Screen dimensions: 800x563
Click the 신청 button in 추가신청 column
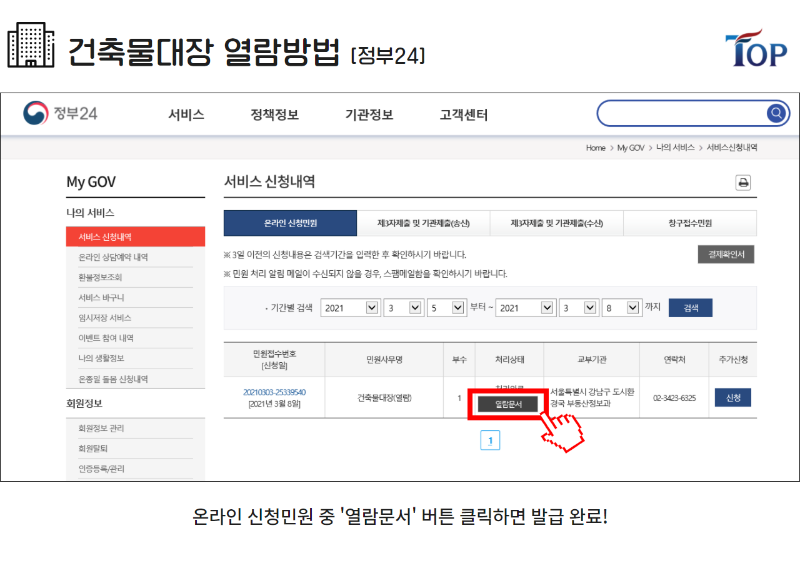click(733, 398)
